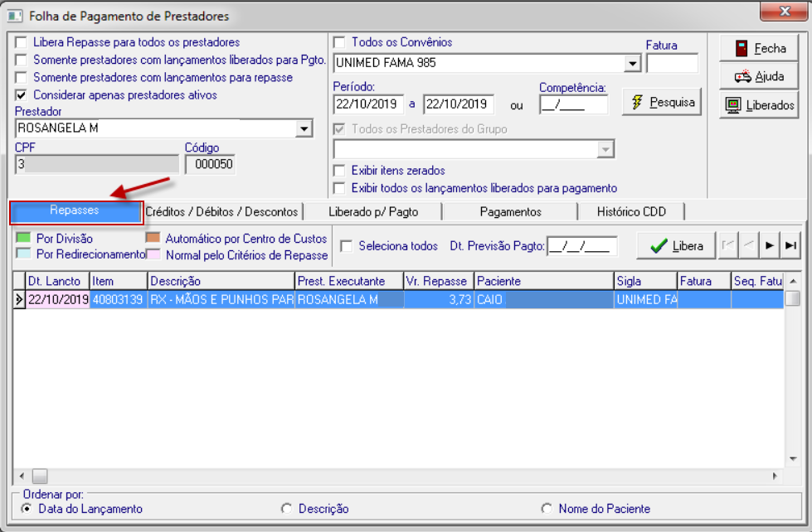Switch to Pagamentos tab
This screenshot has height=532, width=812.
pos(510,212)
